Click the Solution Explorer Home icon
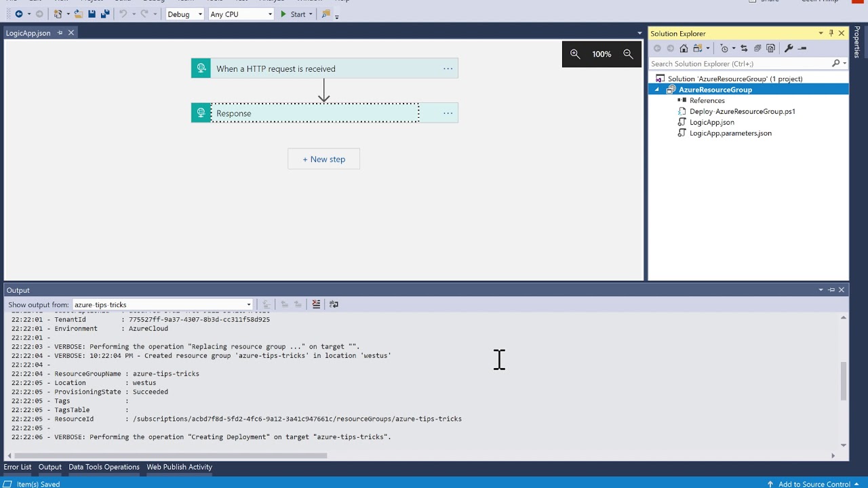 coord(684,48)
